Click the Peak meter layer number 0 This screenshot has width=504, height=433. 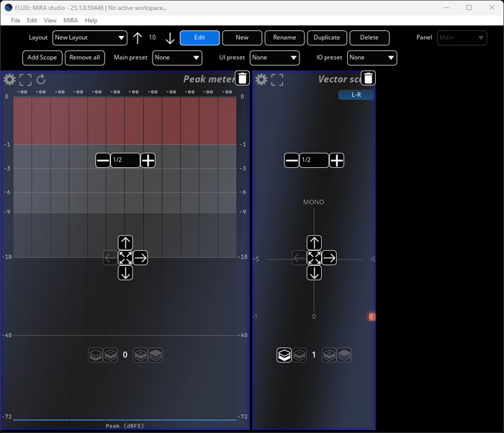tap(125, 354)
